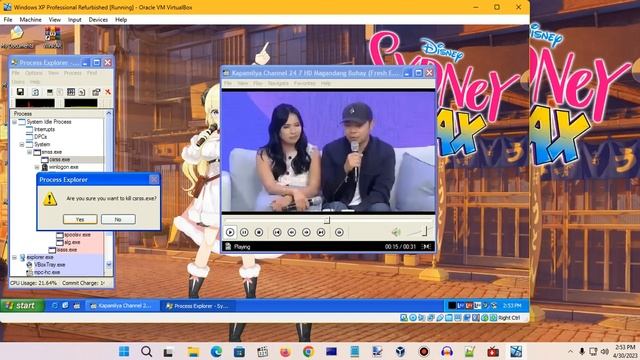Open the Navigate menu in the media player
The width and height of the screenshot is (640, 360).
pos(278,83)
